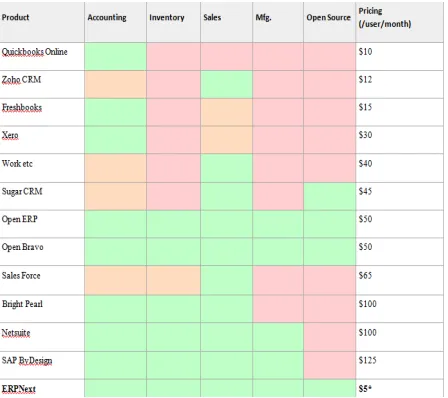
Task: Click the $100 price for Netsuite
Action: [368, 333]
